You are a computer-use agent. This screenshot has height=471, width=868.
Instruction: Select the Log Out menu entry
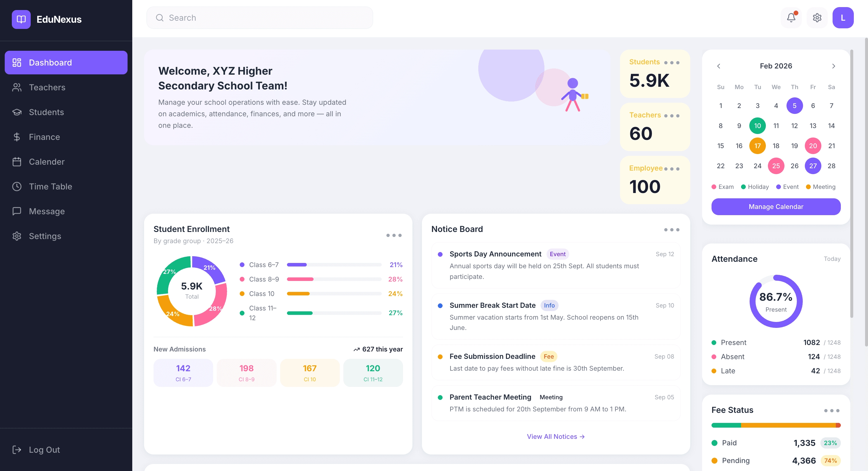click(44, 449)
